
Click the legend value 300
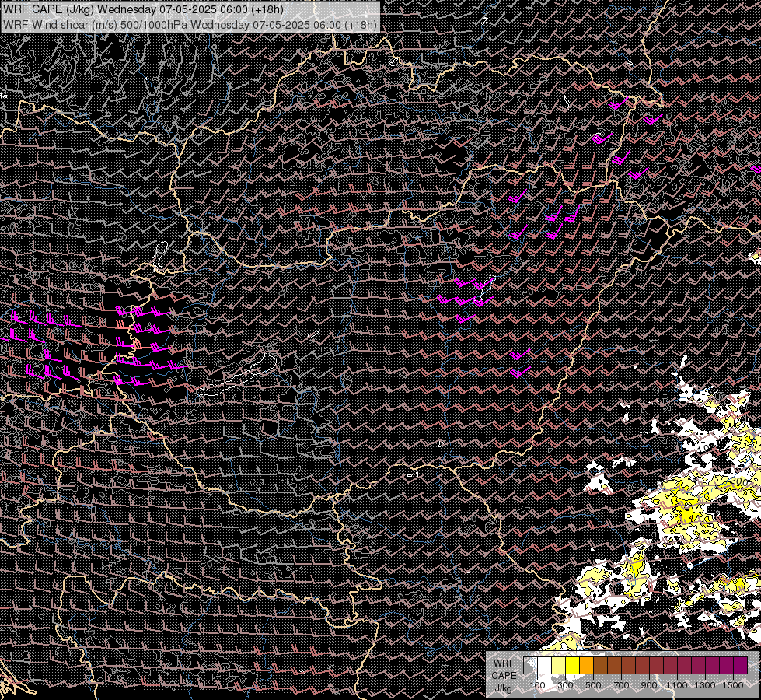565,685
